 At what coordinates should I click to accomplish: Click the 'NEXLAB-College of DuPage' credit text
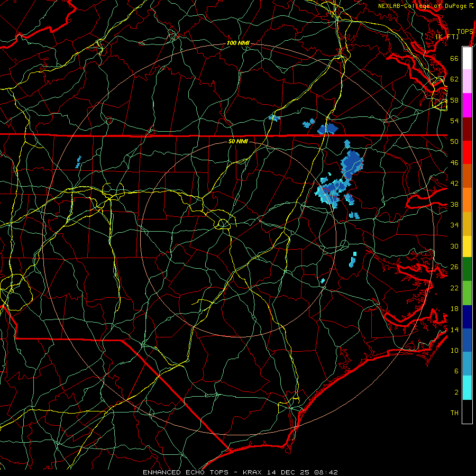tap(423, 6)
